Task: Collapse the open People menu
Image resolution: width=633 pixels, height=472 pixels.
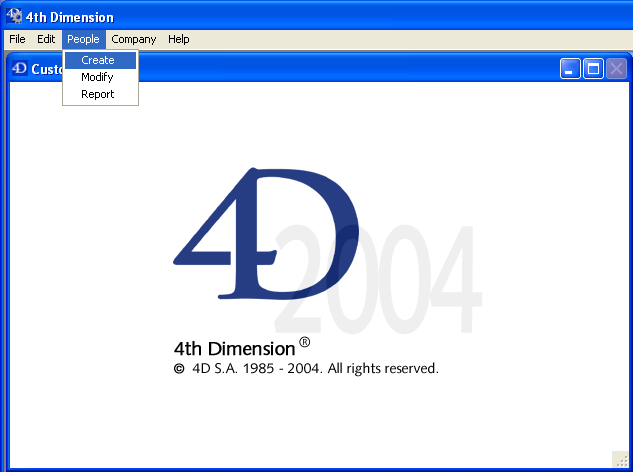Action: [x=83, y=39]
